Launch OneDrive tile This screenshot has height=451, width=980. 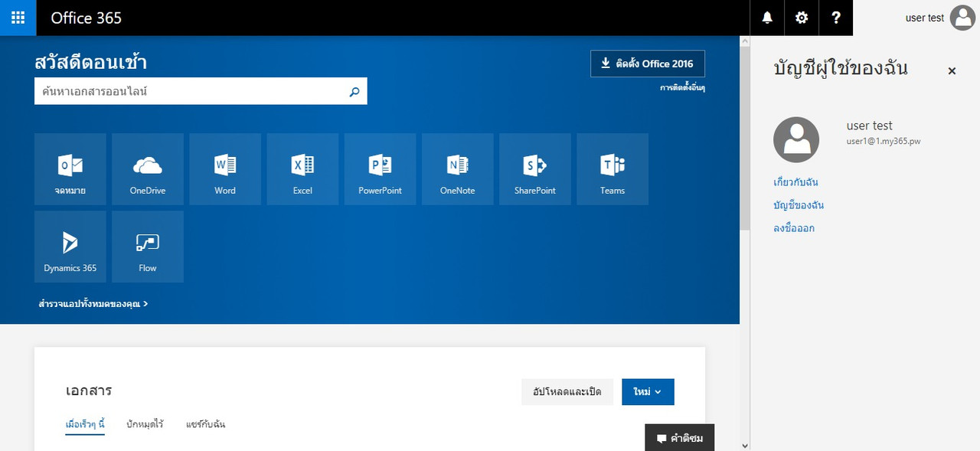click(x=148, y=169)
